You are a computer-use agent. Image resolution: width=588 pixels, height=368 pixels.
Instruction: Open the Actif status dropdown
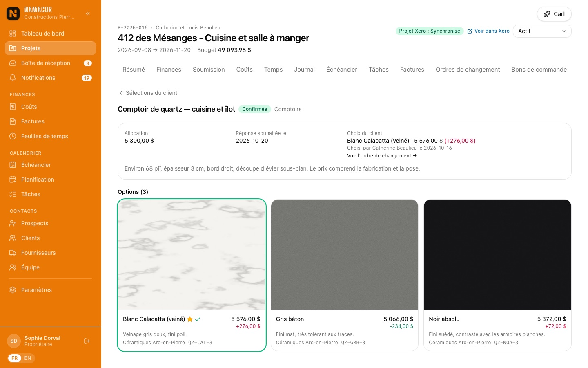tap(542, 31)
